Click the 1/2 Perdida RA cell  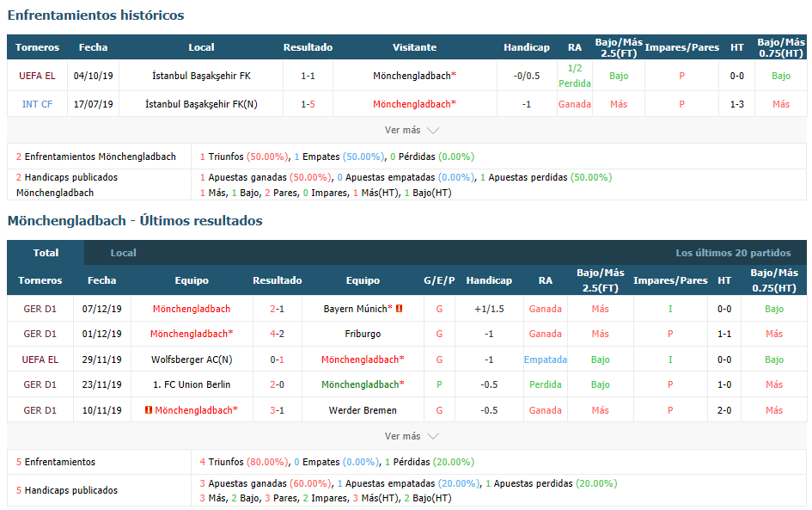tap(575, 76)
